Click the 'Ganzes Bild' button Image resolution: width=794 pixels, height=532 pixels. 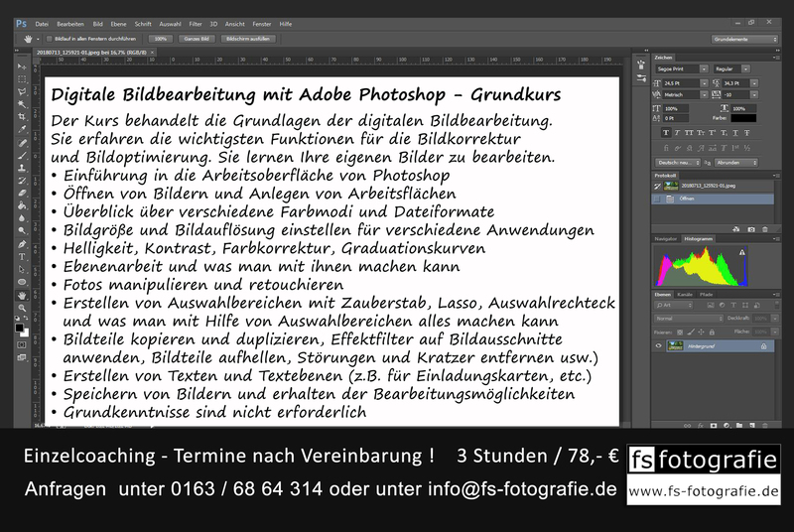194,38
